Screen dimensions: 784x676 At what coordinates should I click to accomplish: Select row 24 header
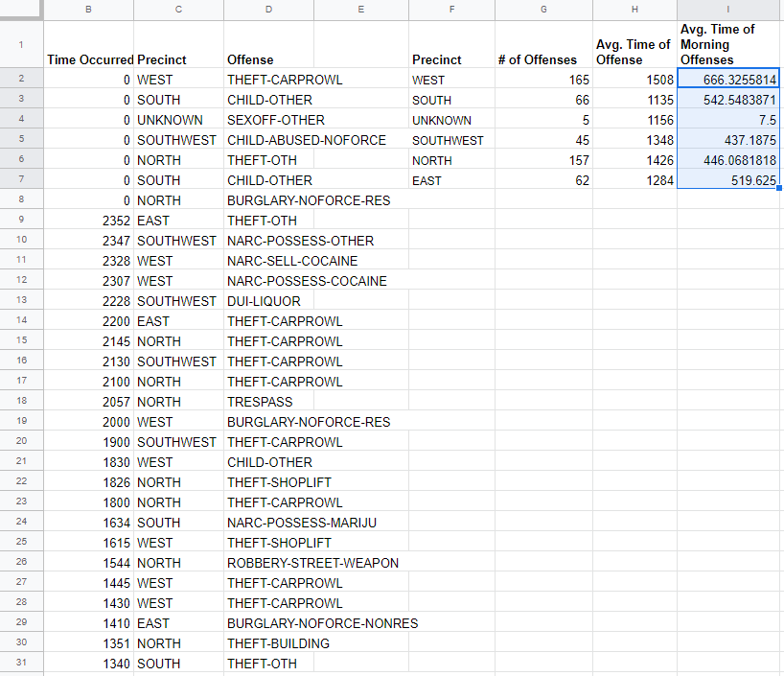click(21, 521)
